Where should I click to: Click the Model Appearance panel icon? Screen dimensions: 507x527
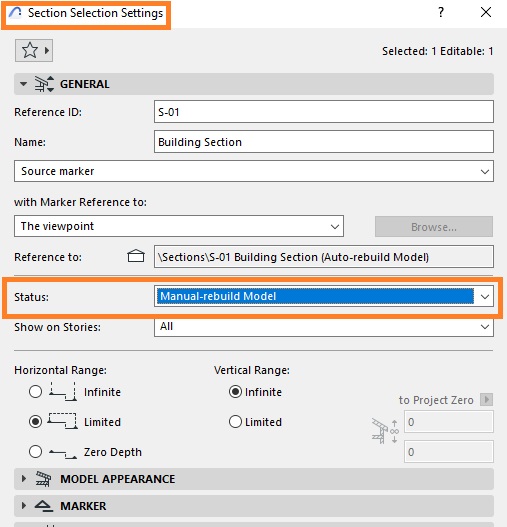[44, 479]
